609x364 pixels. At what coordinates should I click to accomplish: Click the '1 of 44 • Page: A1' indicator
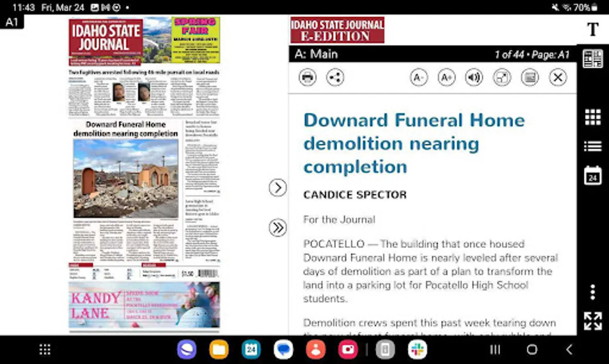point(532,55)
